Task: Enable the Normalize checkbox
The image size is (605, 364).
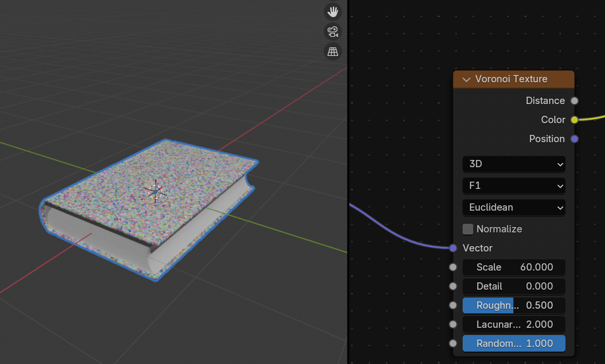Action: click(x=468, y=229)
